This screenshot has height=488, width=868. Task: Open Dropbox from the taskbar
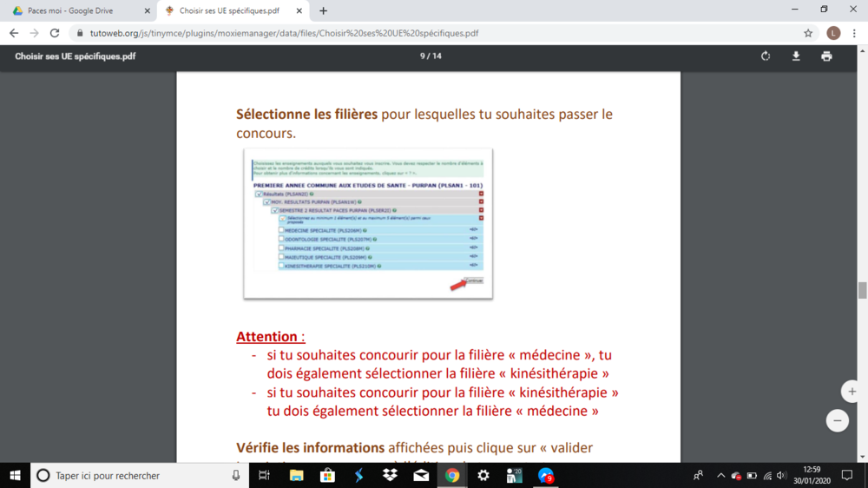pyautogui.click(x=390, y=475)
